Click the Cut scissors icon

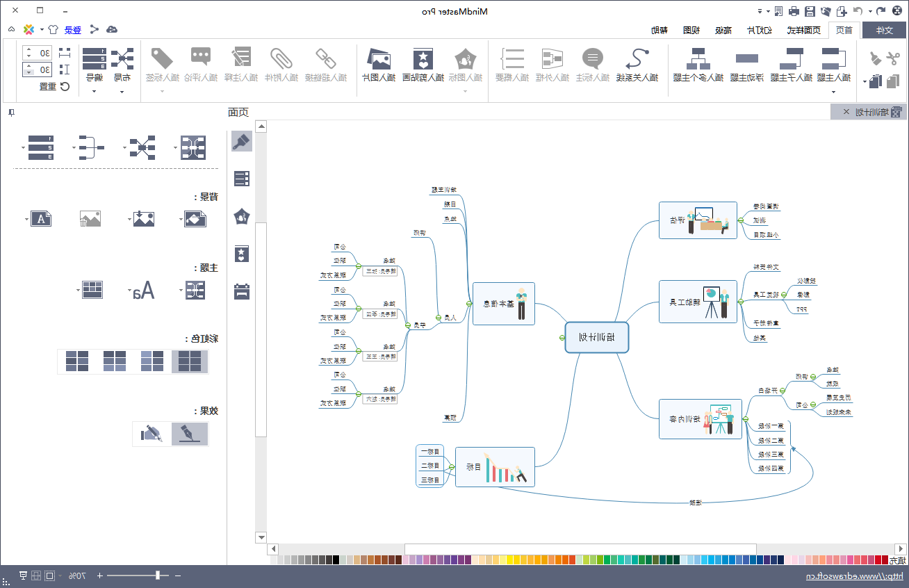point(892,58)
